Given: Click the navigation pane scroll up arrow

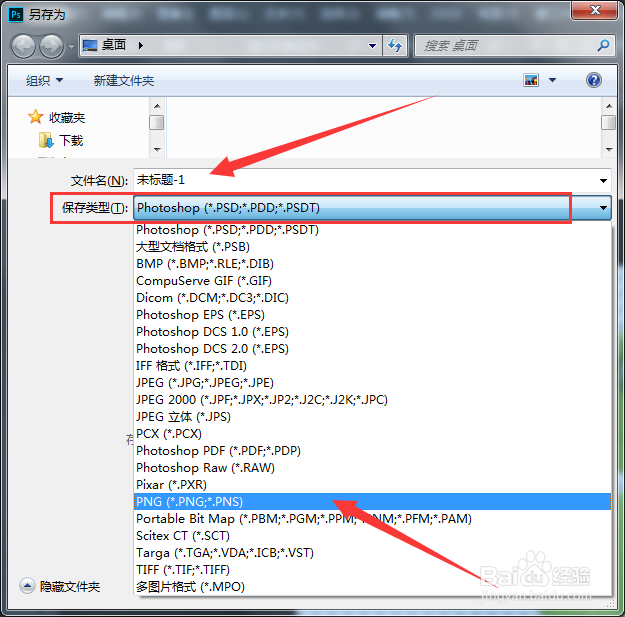Looking at the screenshot, I should 157,106.
